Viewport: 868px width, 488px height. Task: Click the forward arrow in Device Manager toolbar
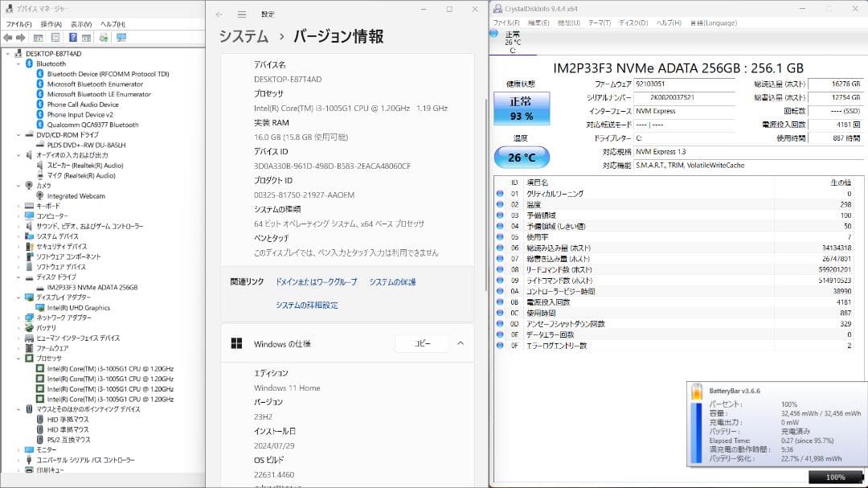pyautogui.click(x=21, y=36)
